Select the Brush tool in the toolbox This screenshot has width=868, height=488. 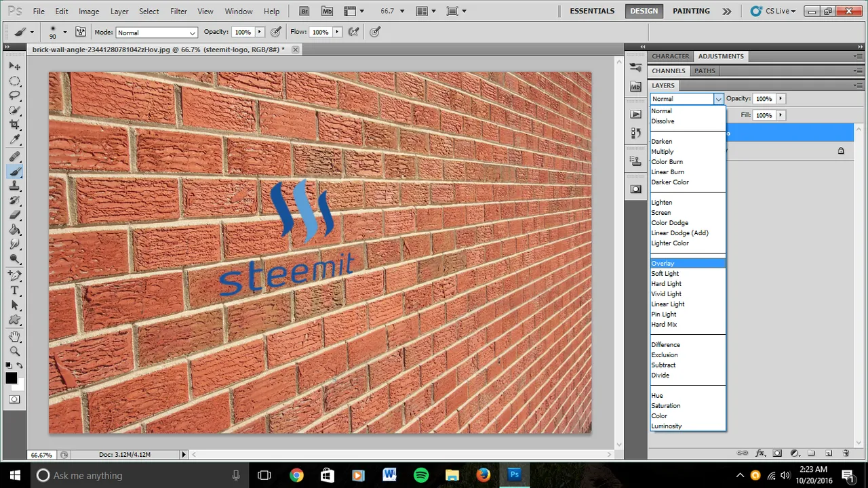click(15, 172)
